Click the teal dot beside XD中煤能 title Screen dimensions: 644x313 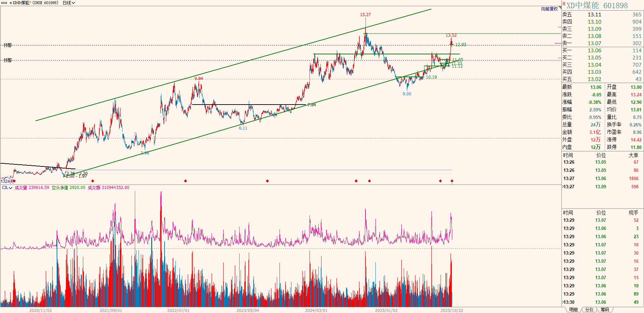point(11,3)
